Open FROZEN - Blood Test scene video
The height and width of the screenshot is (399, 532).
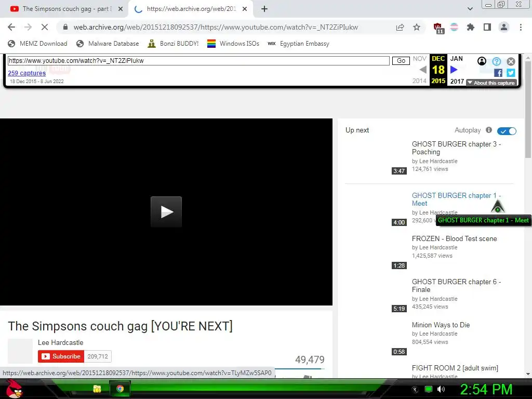pos(454,238)
